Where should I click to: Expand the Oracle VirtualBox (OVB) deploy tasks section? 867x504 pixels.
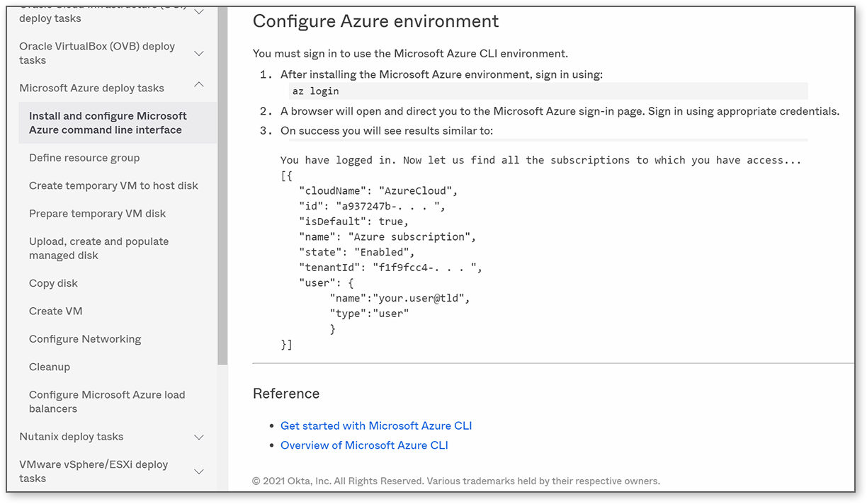pos(199,52)
